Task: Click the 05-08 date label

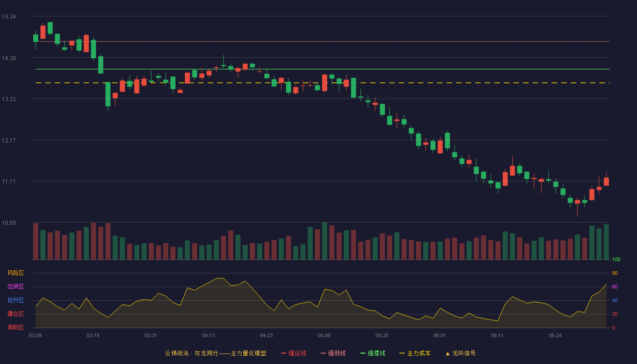Action: tap(324, 335)
